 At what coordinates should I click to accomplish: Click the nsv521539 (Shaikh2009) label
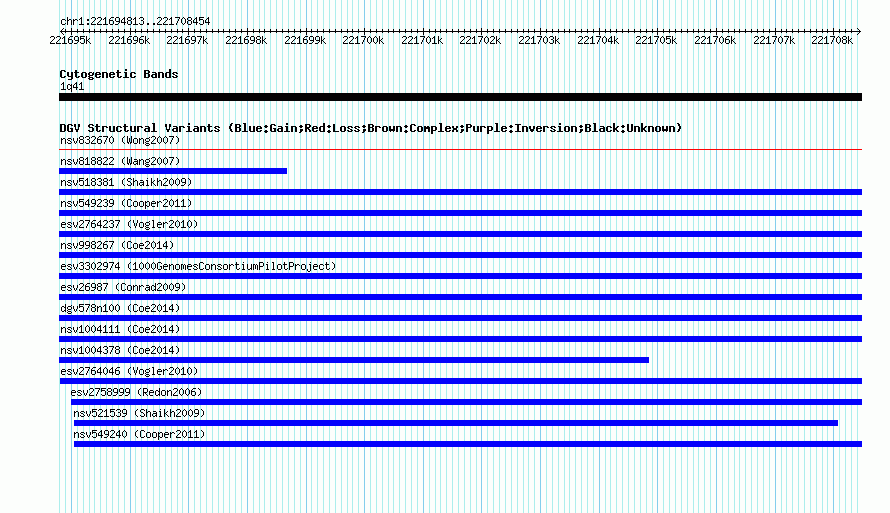[139, 413]
